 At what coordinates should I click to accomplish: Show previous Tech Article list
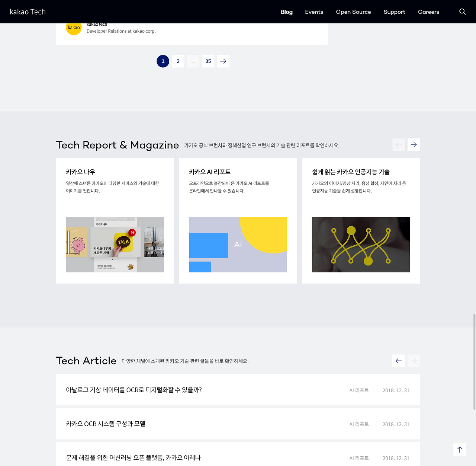tap(399, 361)
